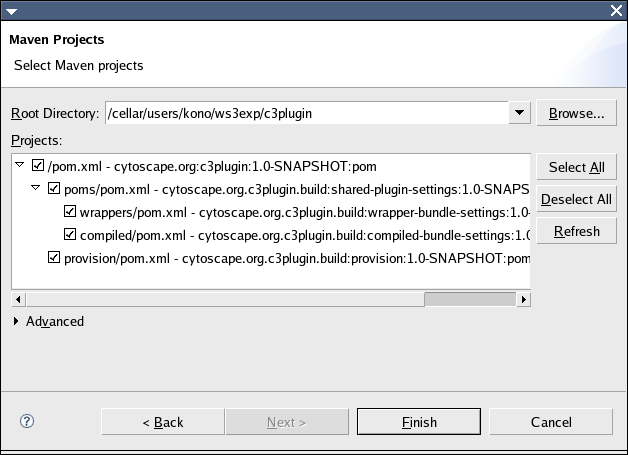Image resolution: width=628 pixels, height=455 pixels.
Task: Close the Maven Projects dialog window
Action: 616,10
